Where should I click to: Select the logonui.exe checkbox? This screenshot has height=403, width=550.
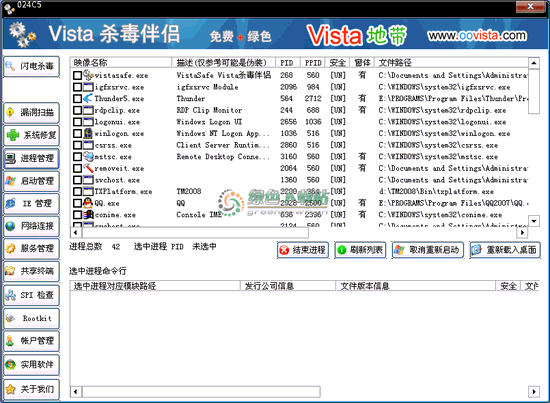click(78, 122)
